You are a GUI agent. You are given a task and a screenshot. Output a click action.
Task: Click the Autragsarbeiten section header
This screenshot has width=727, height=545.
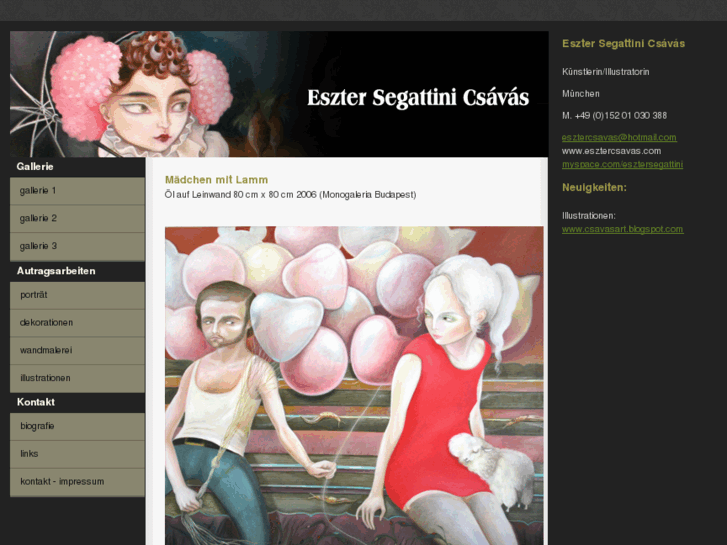[x=56, y=271]
